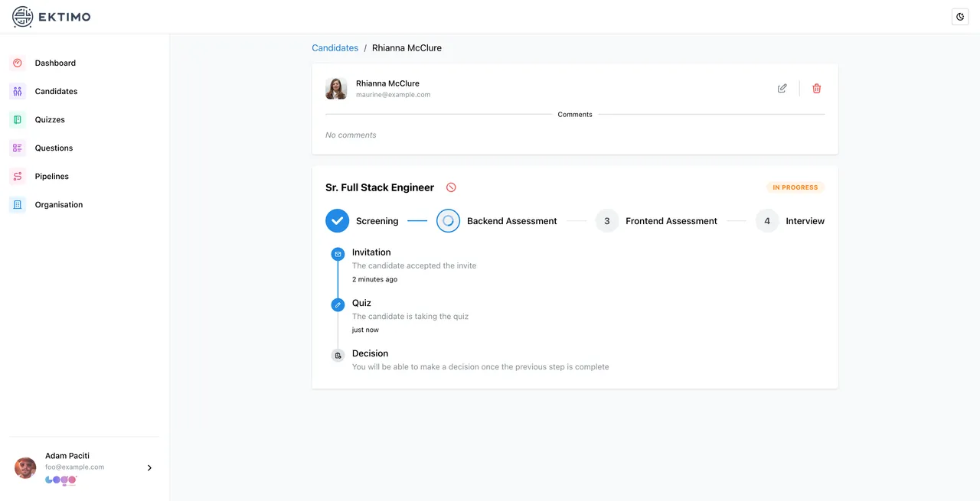Click the Candidates people icon in sidebar

(18, 91)
